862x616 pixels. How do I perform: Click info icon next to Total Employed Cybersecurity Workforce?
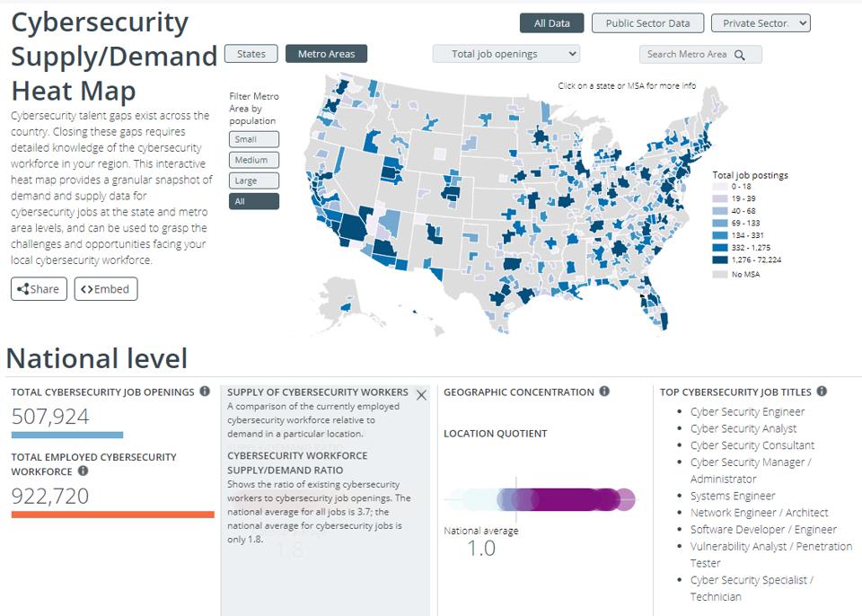tap(83, 471)
